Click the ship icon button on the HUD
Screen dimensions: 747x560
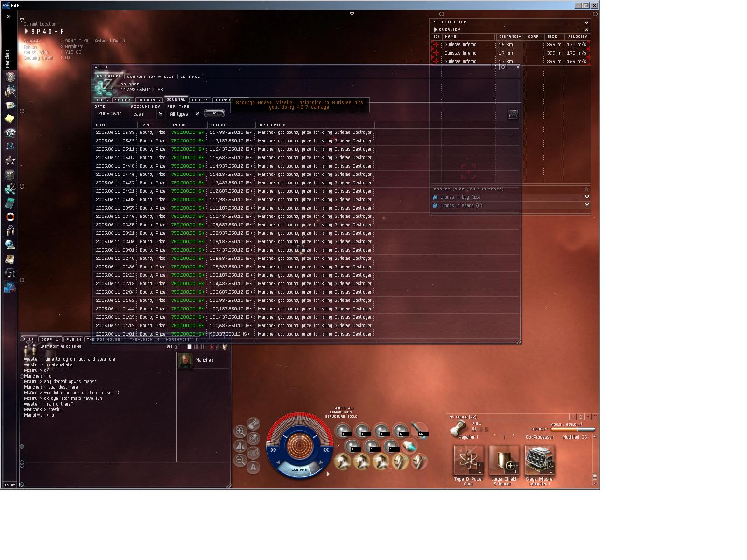pos(240,446)
